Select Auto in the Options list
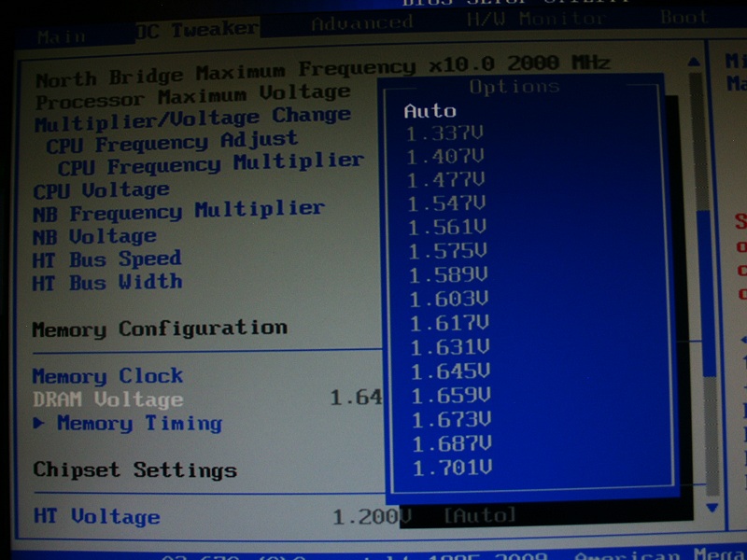The height and width of the screenshot is (560, 747). click(x=430, y=110)
